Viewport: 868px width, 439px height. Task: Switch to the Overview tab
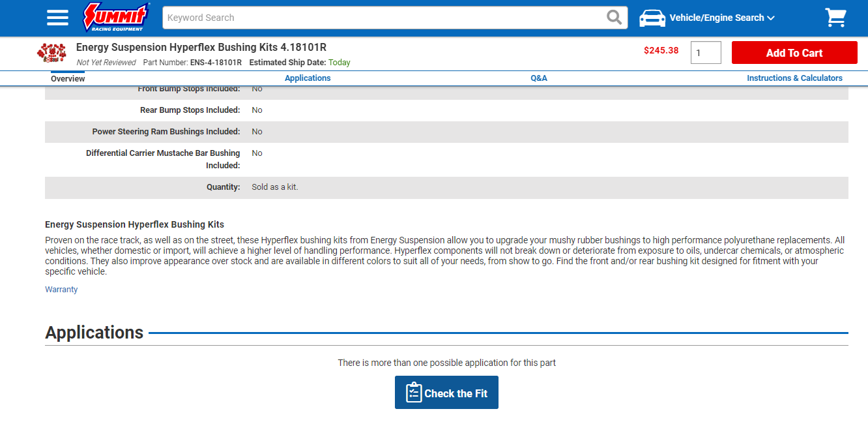[x=68, y=78]
